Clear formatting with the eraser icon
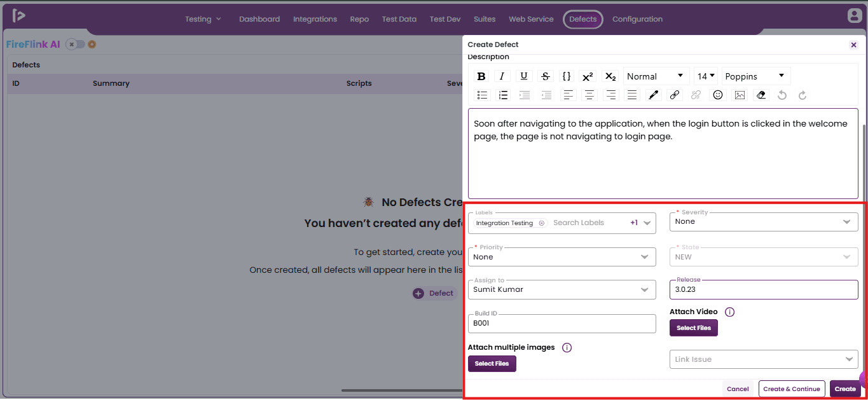This screenshot has height=400, width=868. [x=761, y=95]
